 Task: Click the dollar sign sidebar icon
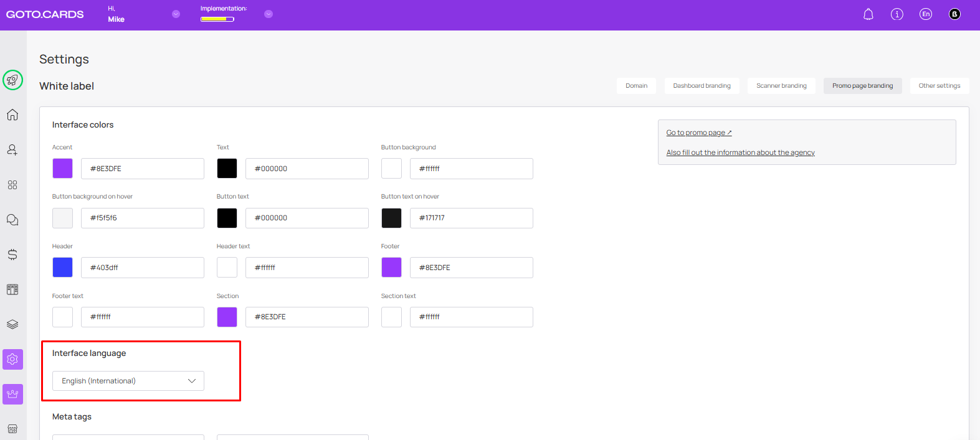[x=12, y=255]
